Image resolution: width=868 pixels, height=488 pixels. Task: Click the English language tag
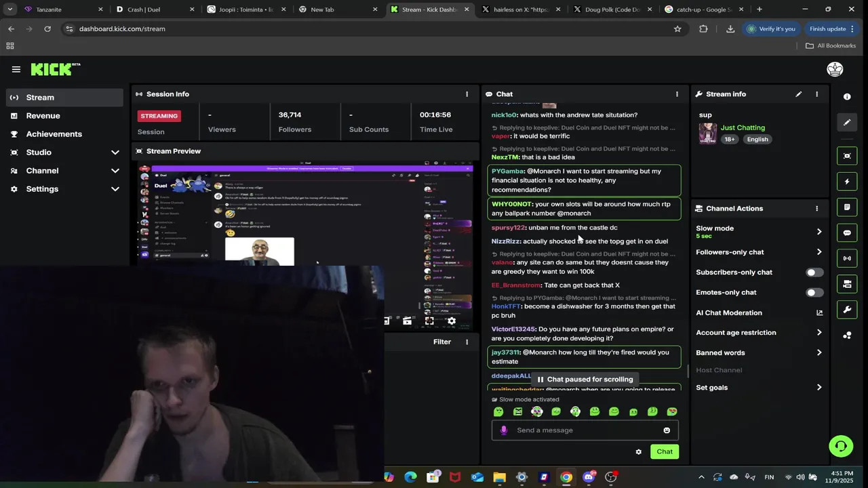pyautogui.click(x=757, y=140)
